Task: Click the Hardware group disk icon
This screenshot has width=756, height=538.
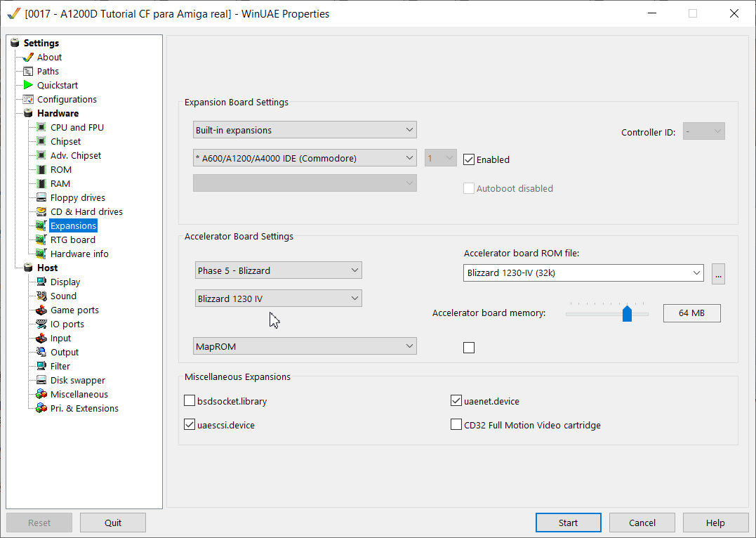Action: (x=28, y=113)
